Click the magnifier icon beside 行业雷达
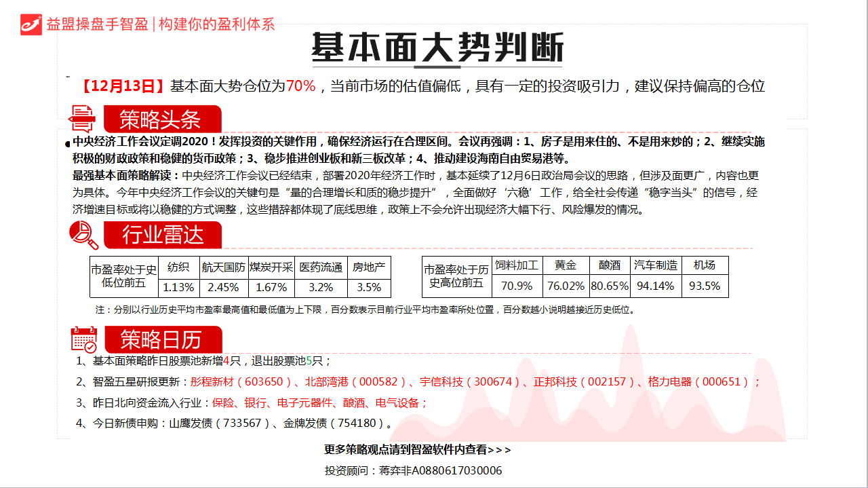Viewport: 868px width, 488px height. 83,235
